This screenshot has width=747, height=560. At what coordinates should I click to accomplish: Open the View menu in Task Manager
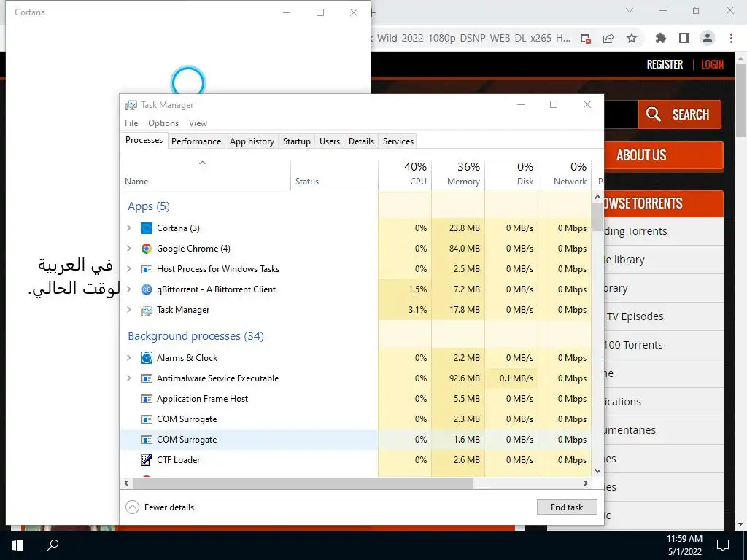[198, 123]
